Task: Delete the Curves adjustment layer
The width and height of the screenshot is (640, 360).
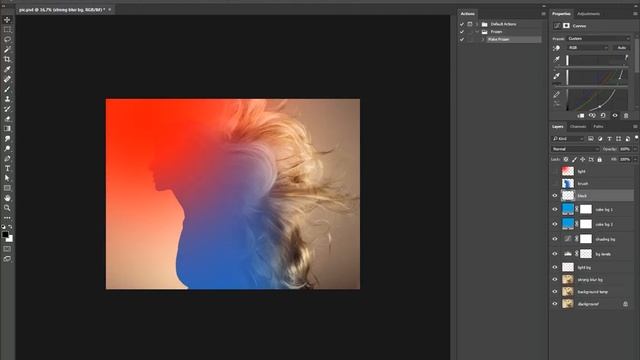Action: [x=626, y=116]
